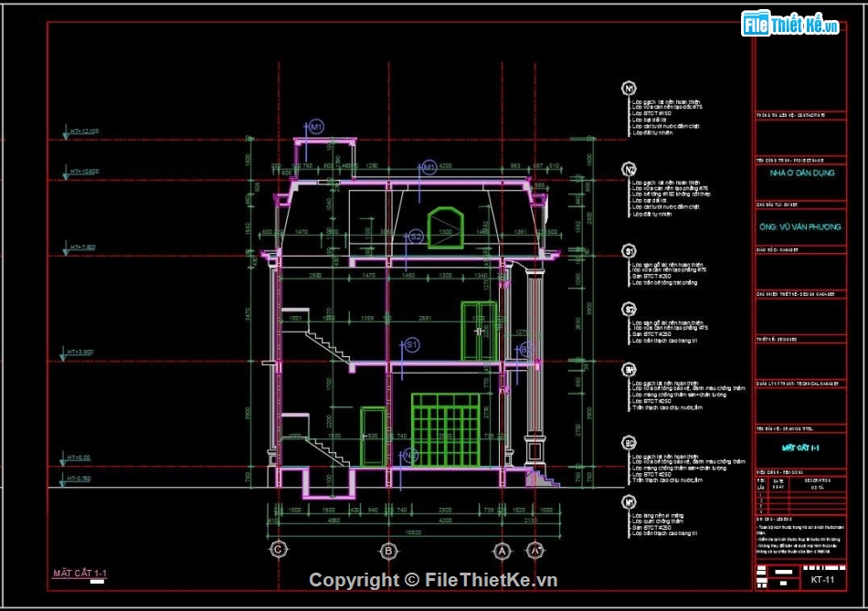The height and width of the screenshot is (611, 868).
Task: Click the N2 circle marker in the notes legend
Action: [629, 170]
